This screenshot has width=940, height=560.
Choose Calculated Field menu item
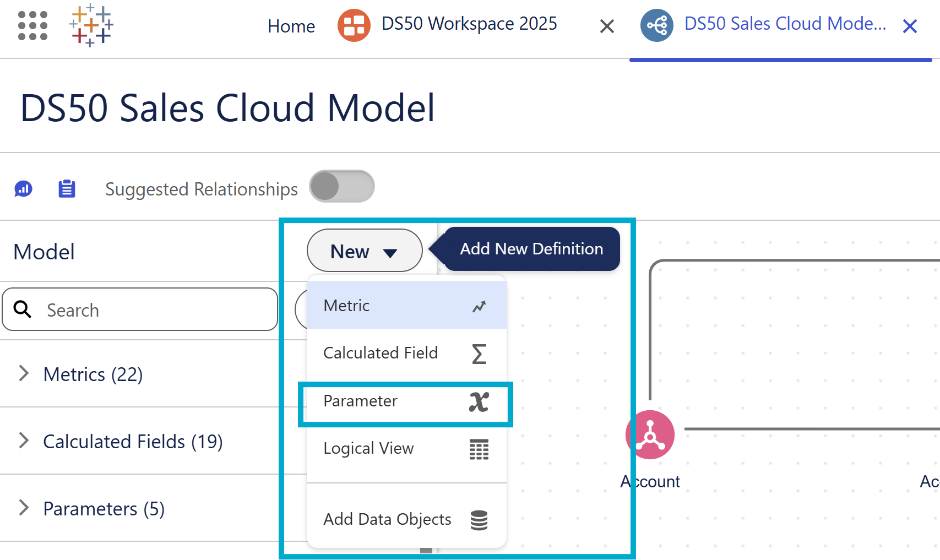(406, 353)
